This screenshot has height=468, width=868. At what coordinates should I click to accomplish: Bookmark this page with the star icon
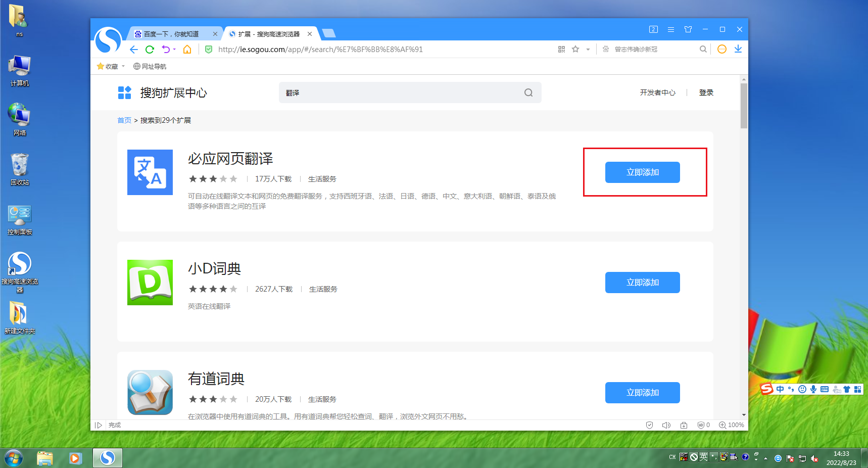575,50
